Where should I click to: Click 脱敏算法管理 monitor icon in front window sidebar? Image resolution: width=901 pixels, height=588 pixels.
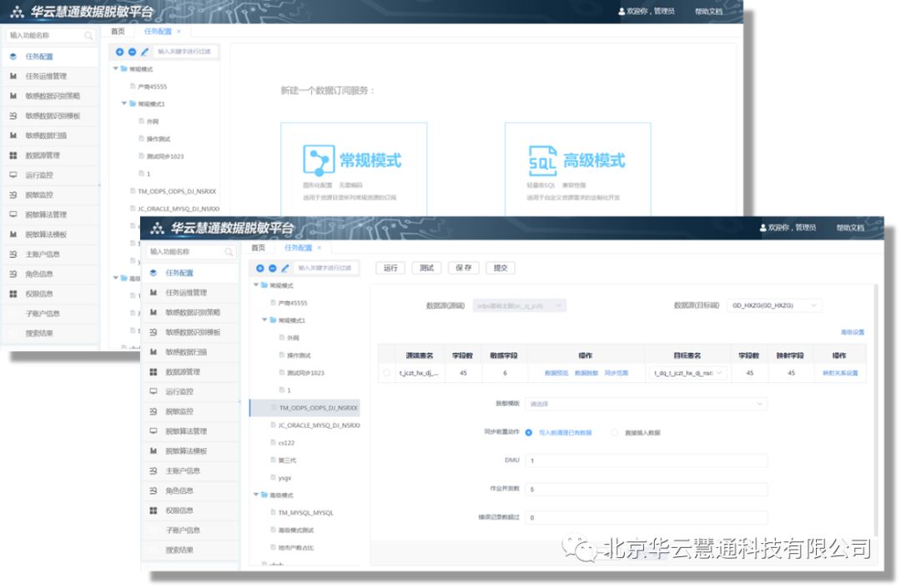(154, 430)
